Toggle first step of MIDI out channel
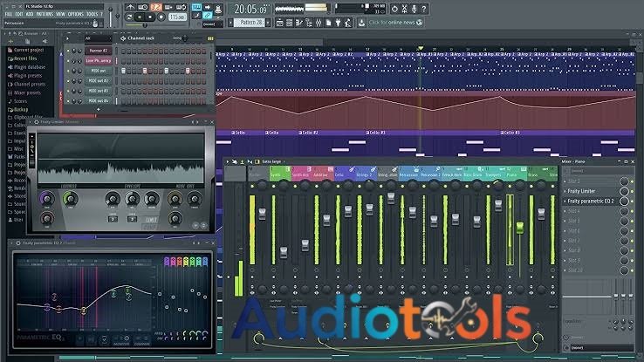 [123, 71]
